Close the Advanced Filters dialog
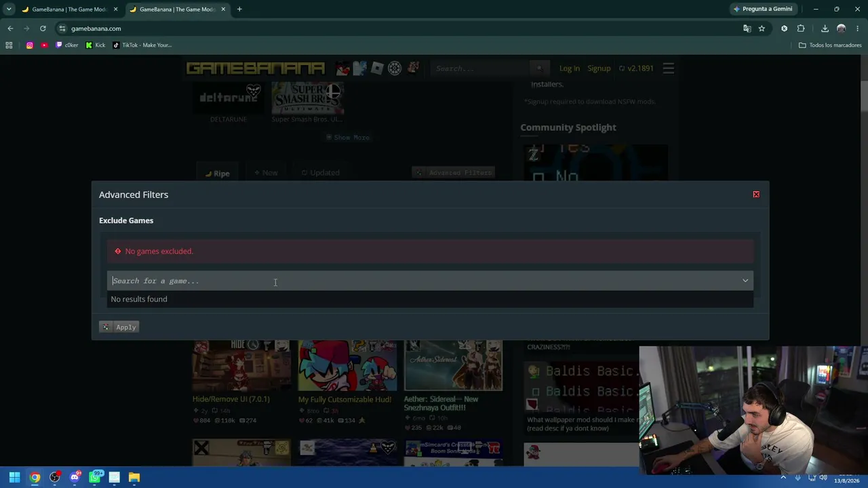 coord(756,195)
